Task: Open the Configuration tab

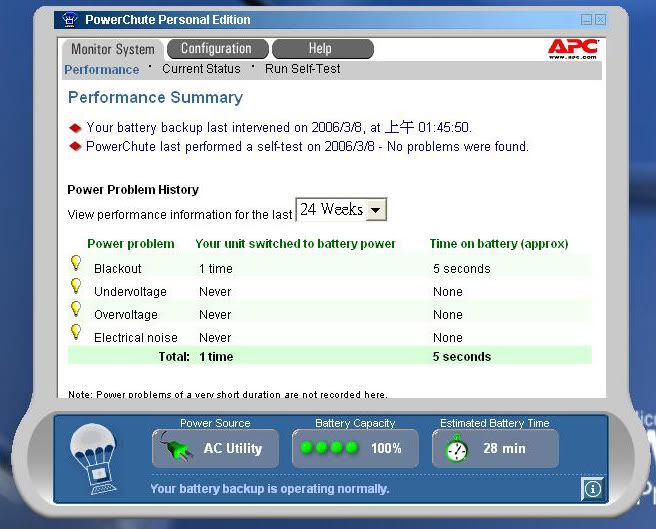Action: [x=217, y=49]
